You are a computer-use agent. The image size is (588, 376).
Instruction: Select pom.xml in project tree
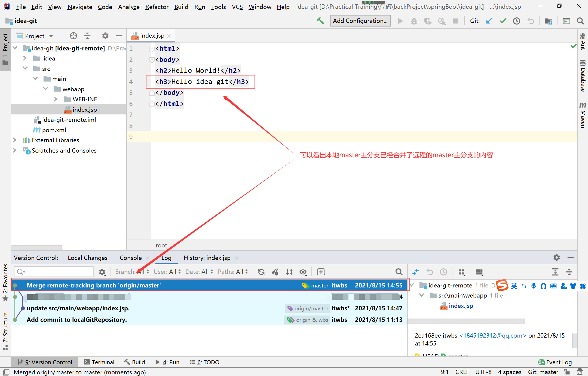(54, 130)
